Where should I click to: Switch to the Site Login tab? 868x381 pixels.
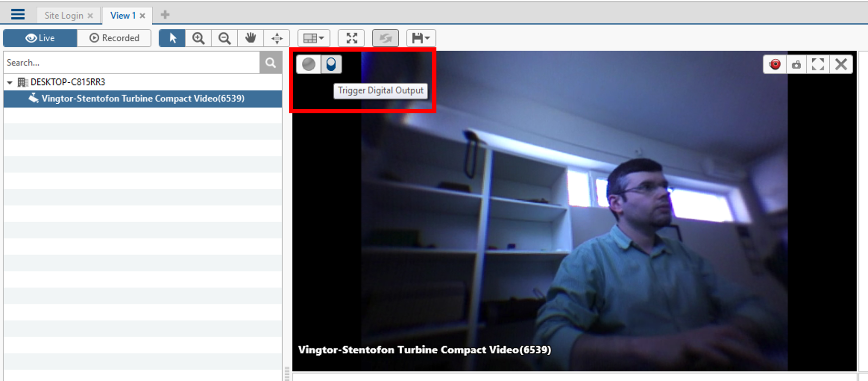coord(64,15)
